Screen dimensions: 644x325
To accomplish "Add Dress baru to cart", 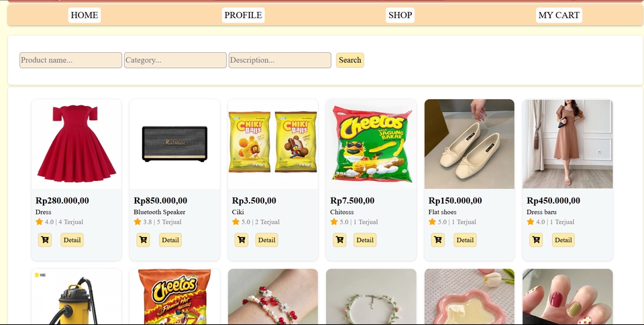I will [536, 240].
